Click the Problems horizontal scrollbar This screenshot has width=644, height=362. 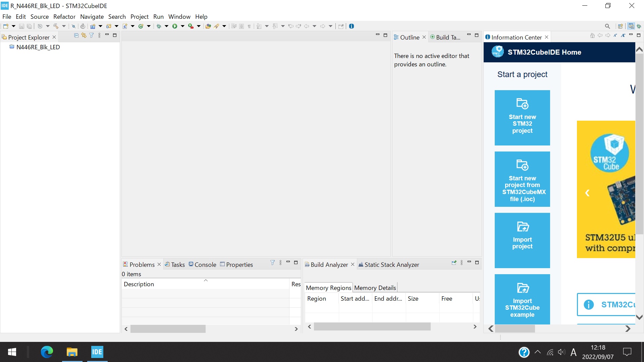(x=168, y=329)
